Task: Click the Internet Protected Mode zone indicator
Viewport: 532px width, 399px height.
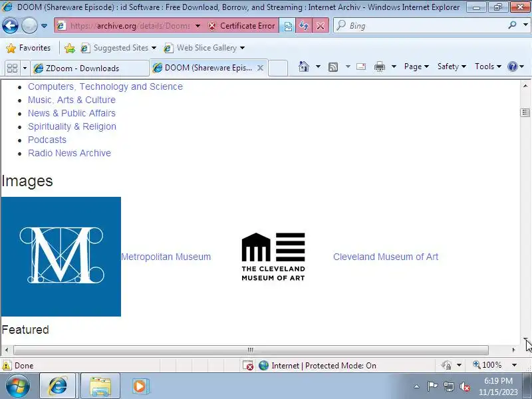Action: click(x=317, y=365)
